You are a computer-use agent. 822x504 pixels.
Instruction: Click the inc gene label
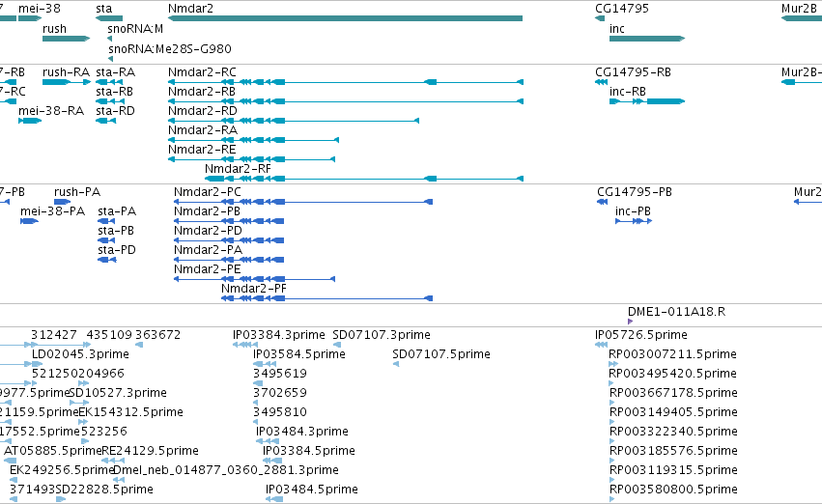pyautogui.click(x=617, y=28)
